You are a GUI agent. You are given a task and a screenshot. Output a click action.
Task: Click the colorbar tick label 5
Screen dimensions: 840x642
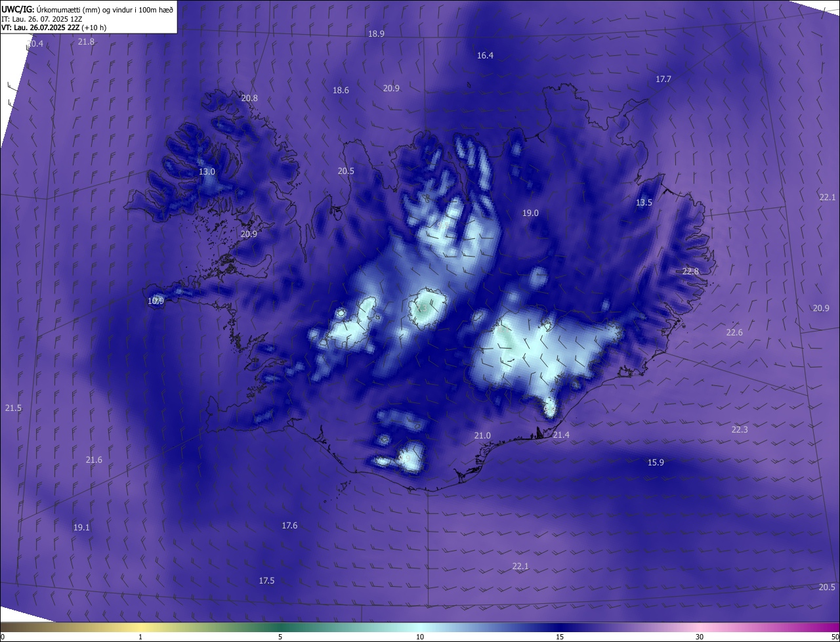point(280,637)
